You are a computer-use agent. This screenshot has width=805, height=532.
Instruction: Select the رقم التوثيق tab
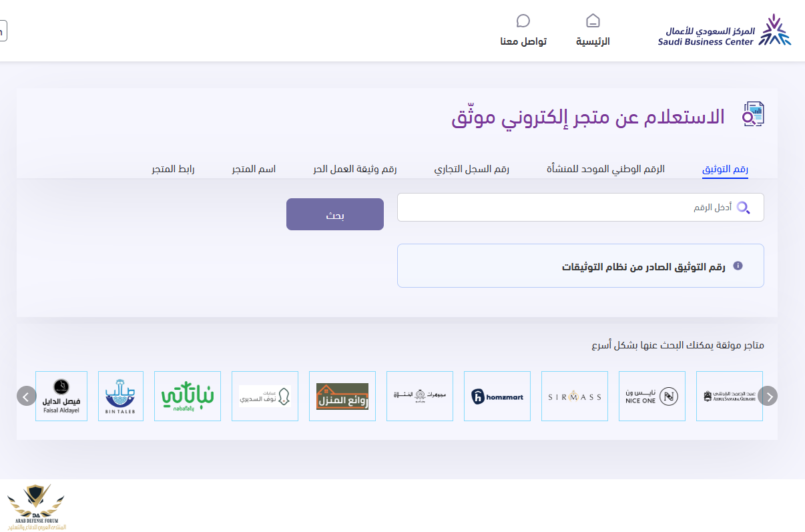pos(725,170)
